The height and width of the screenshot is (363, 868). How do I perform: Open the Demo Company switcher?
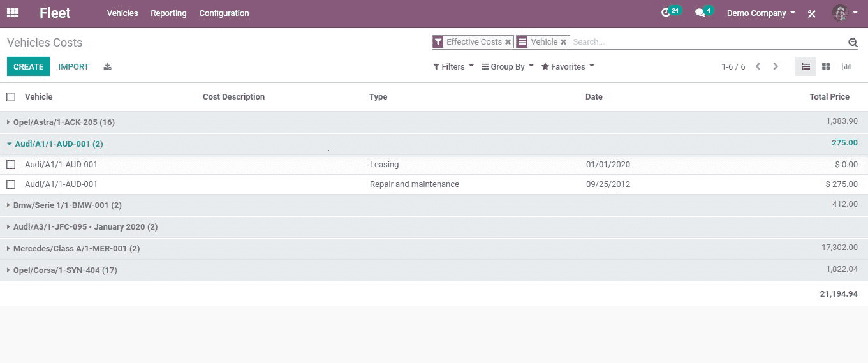tap(761, 13)
